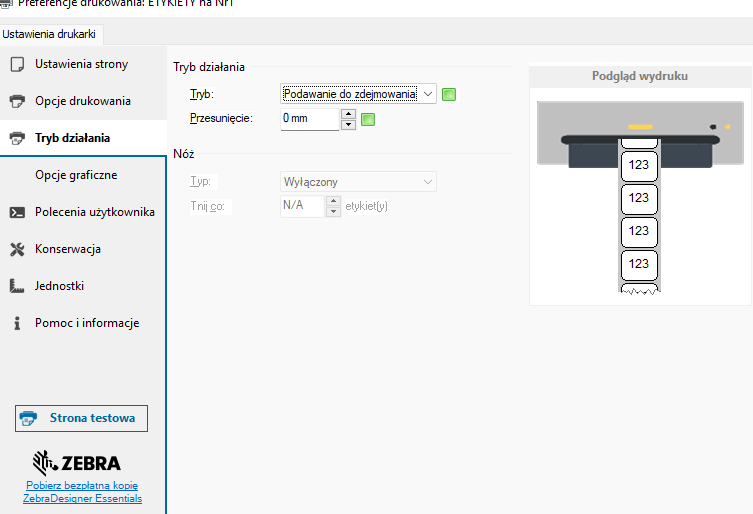Click the Jednostki ruler icon
Viewport: 753px width, 514px height.
[x=16, y=286]
